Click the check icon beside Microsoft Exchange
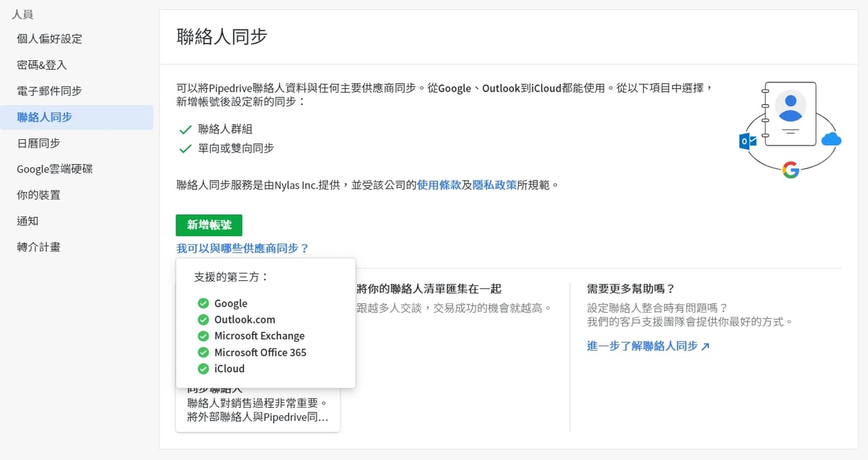 pos(203,336)
